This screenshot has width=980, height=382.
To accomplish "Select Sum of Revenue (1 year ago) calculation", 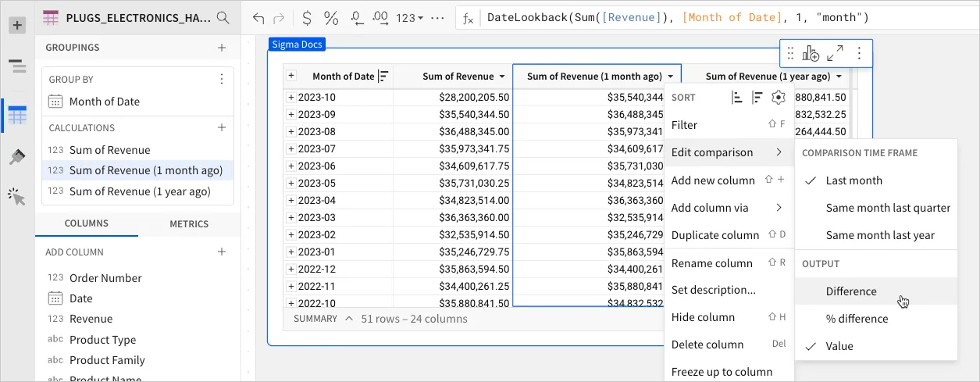I will [137, 191].
